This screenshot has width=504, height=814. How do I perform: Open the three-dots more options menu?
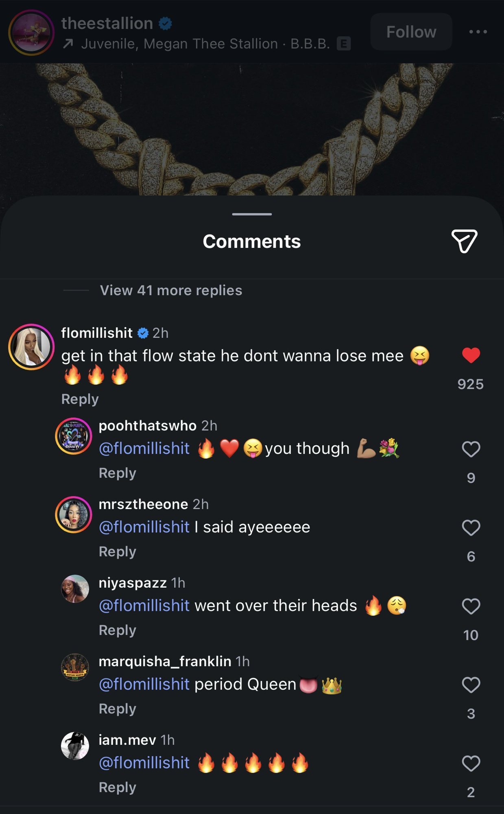478,32
